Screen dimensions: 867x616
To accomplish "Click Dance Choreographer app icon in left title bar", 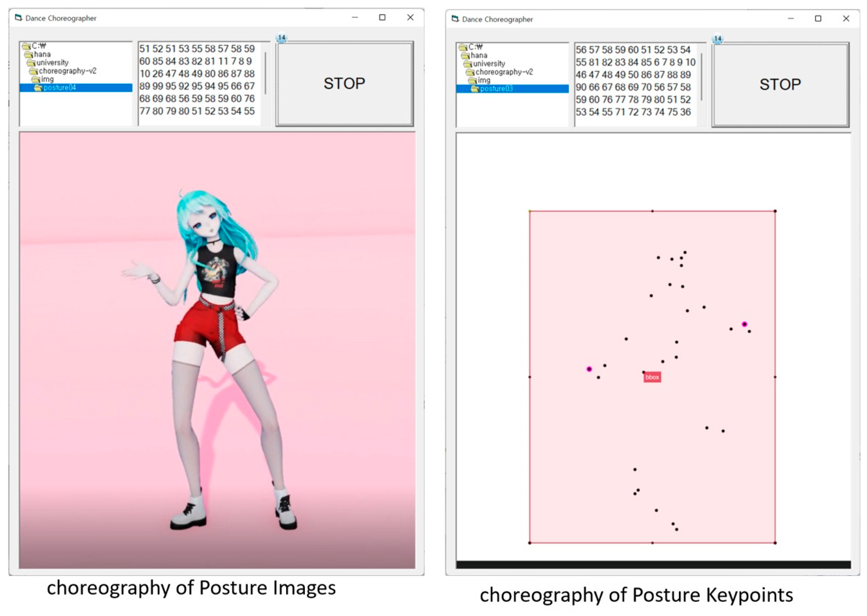I will [x=18, y=18].
